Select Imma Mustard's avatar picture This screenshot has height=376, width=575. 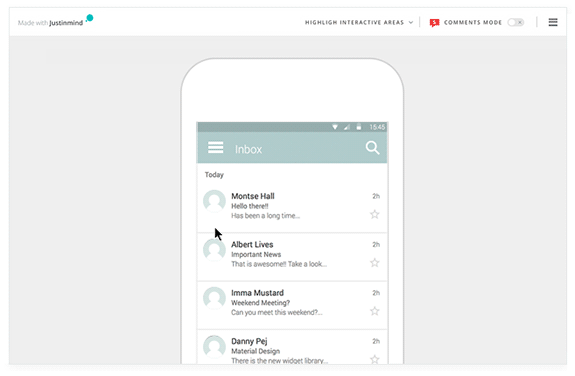point(214,298)
